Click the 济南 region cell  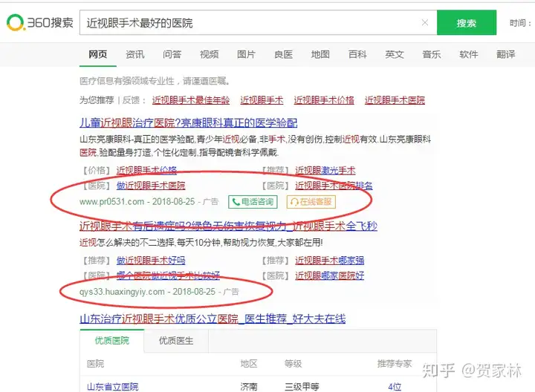point(249,387)
